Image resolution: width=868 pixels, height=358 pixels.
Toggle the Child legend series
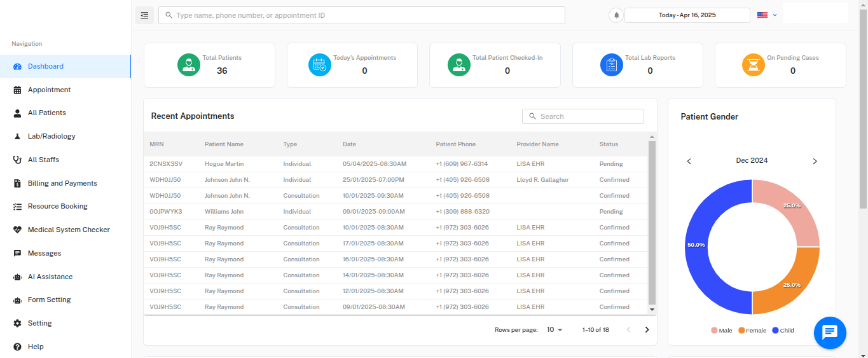783,331
